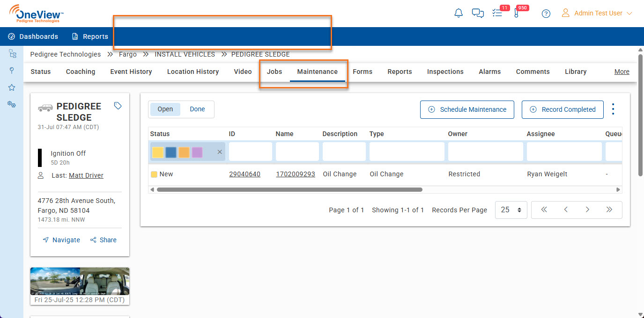Viewport: 644px width, 318px height.
Task: Select the Open filter toggle
Action: tap(165, 109)
